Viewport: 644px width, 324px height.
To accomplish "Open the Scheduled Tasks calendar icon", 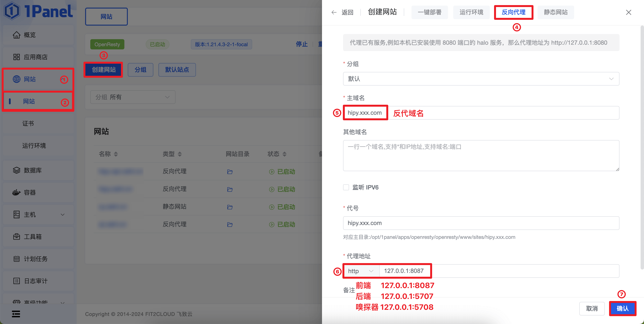I will coord(16,259).
